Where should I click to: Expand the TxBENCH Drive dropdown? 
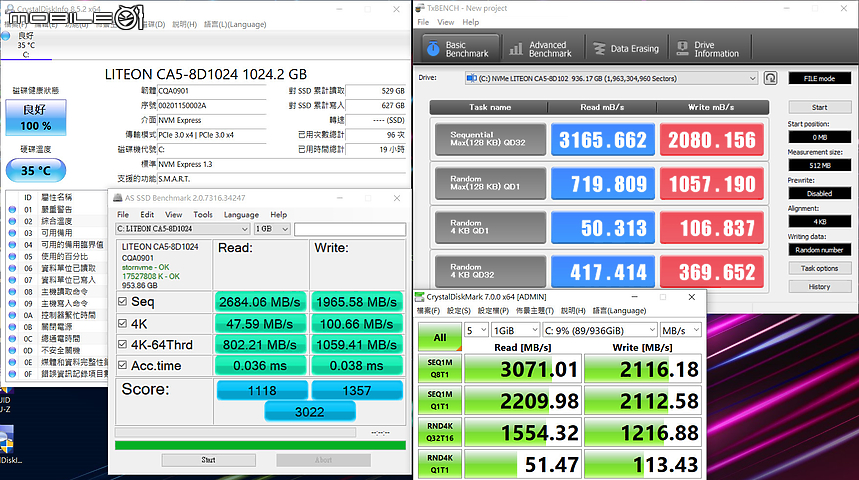(x=752, y=78)
